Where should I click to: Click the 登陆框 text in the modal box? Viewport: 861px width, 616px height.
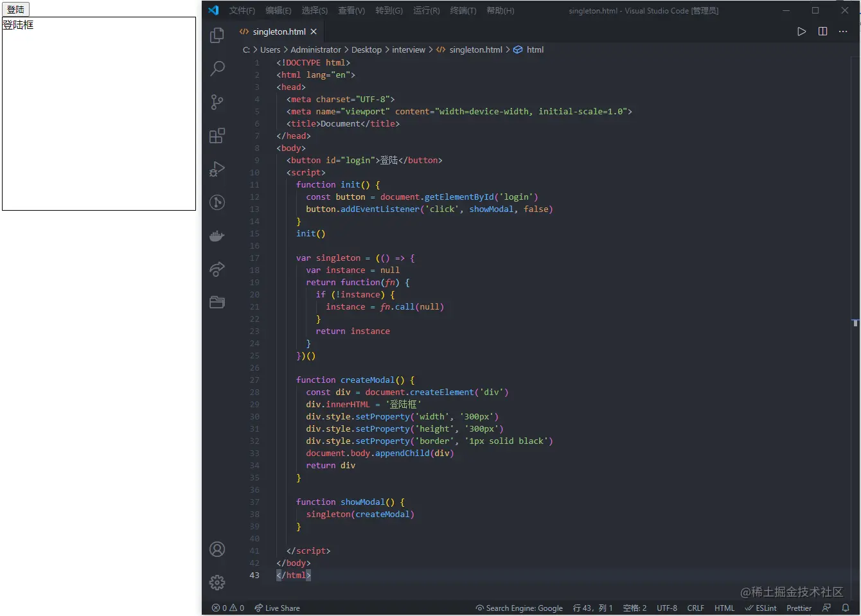(x=18, y=24)
